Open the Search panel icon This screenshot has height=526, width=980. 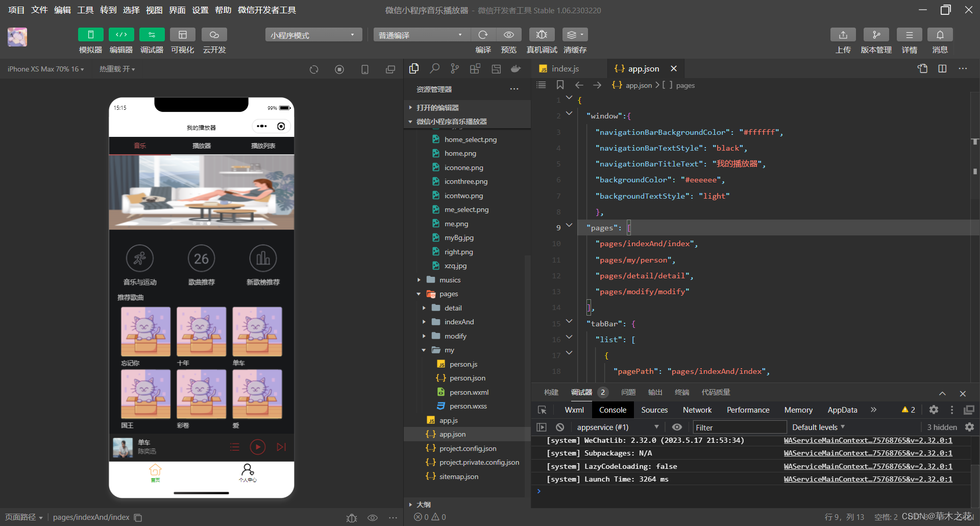pos(434,68)
